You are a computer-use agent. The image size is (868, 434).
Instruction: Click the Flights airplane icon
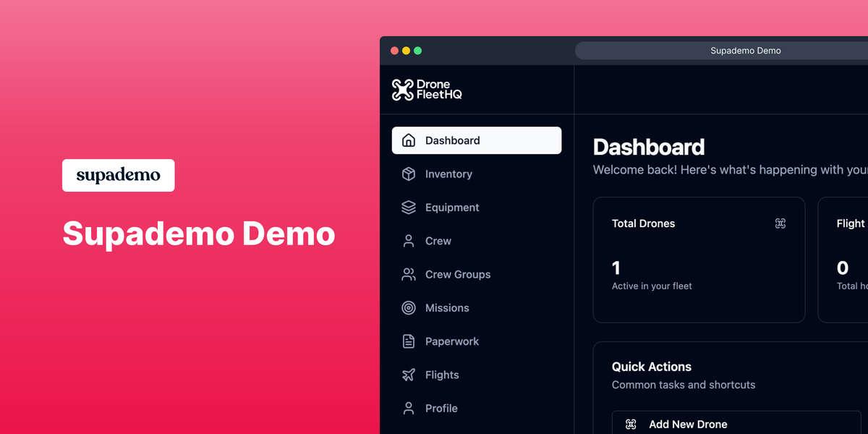tap(409, 375)
